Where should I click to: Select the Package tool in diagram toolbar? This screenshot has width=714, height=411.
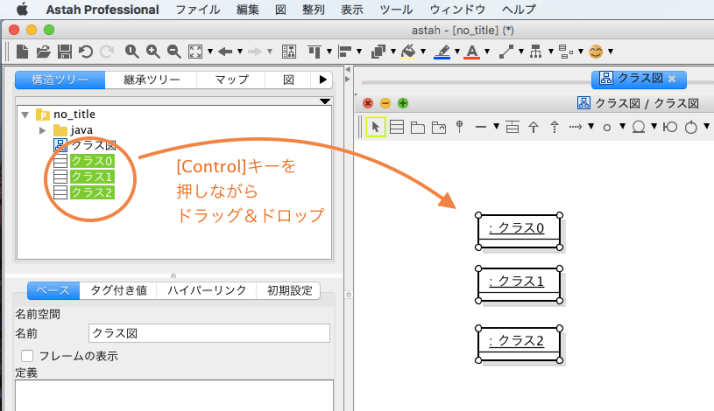click(417, 127)
